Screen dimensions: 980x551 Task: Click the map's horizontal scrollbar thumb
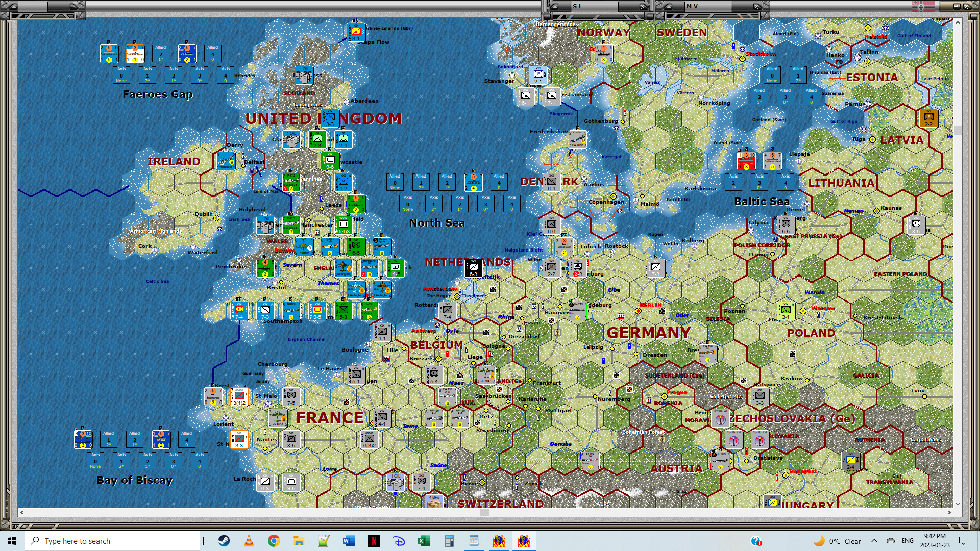[484, 512]
